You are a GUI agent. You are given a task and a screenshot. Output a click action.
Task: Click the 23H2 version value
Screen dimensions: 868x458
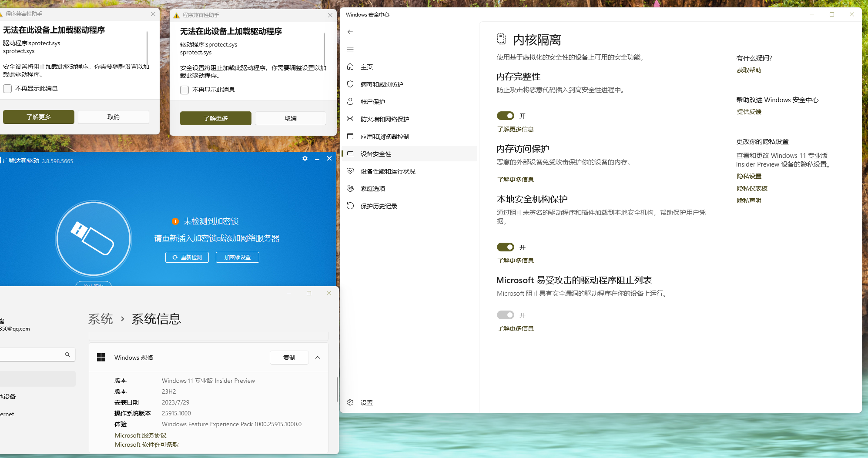coord(169,391)
